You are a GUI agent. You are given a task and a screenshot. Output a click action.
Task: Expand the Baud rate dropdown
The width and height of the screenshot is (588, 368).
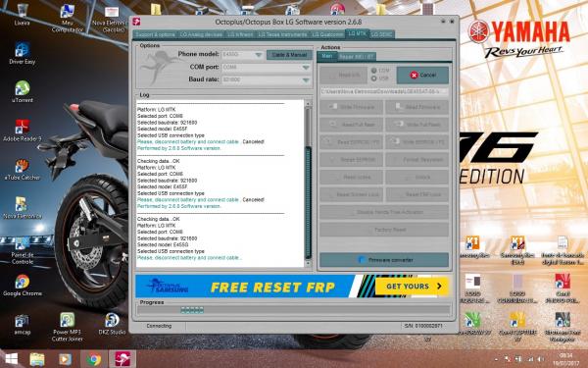point(306,79)
